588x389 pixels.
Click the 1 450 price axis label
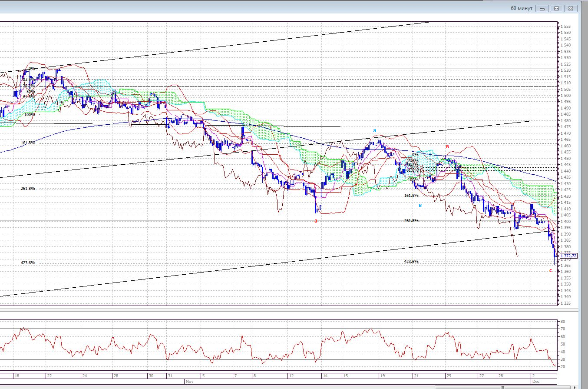[x=565, y=158]
